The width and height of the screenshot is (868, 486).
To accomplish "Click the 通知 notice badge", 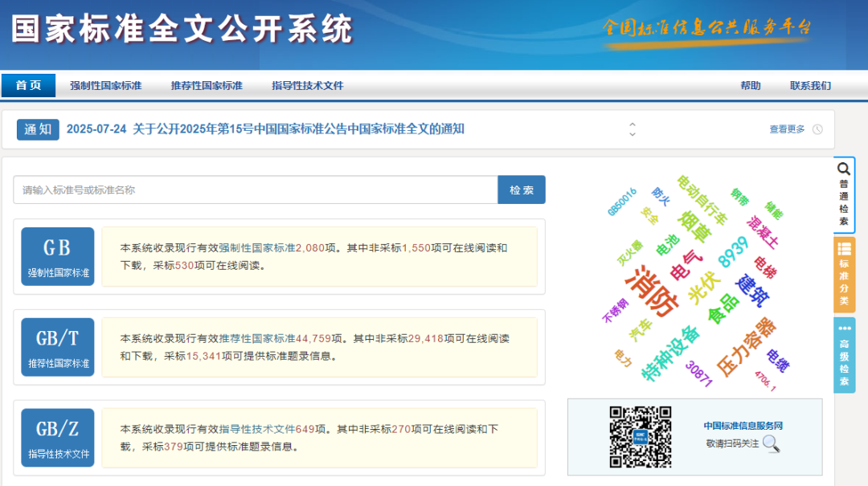I will point(38,129).
